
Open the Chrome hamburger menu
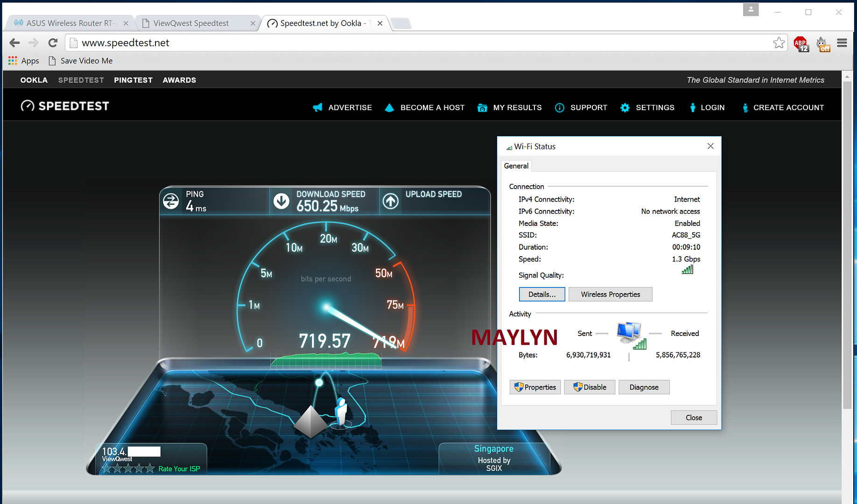click(x=842, y=43)
